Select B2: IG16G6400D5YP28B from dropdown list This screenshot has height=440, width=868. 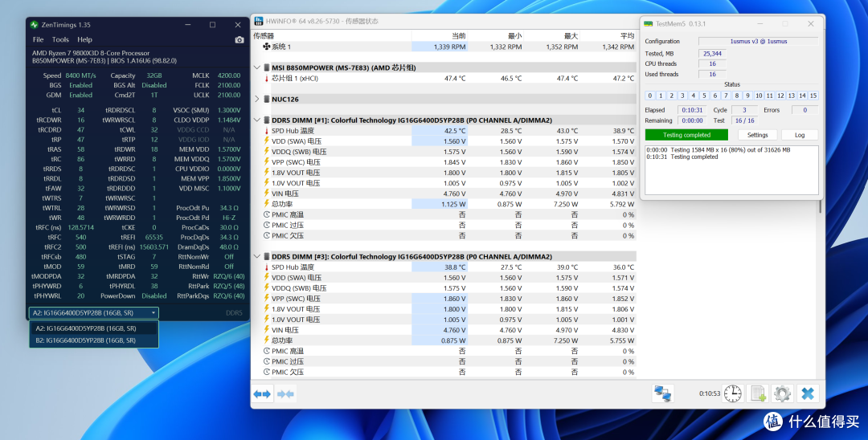point(93,340)
